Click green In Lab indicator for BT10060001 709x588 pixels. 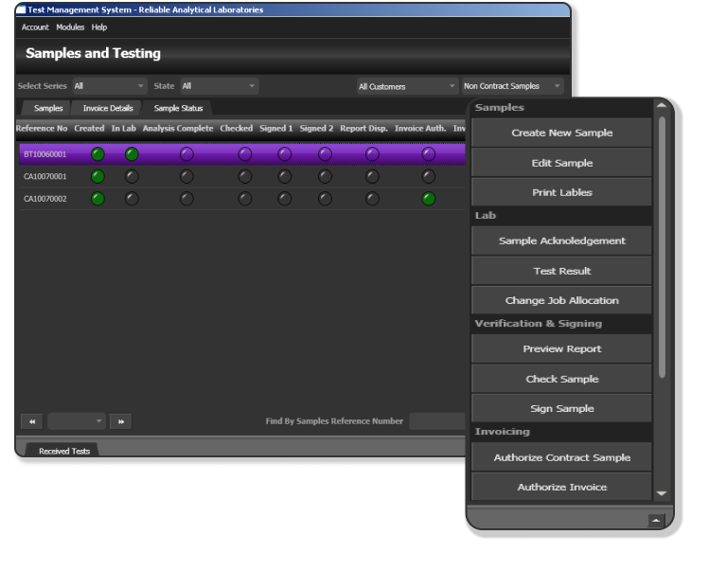132,154
